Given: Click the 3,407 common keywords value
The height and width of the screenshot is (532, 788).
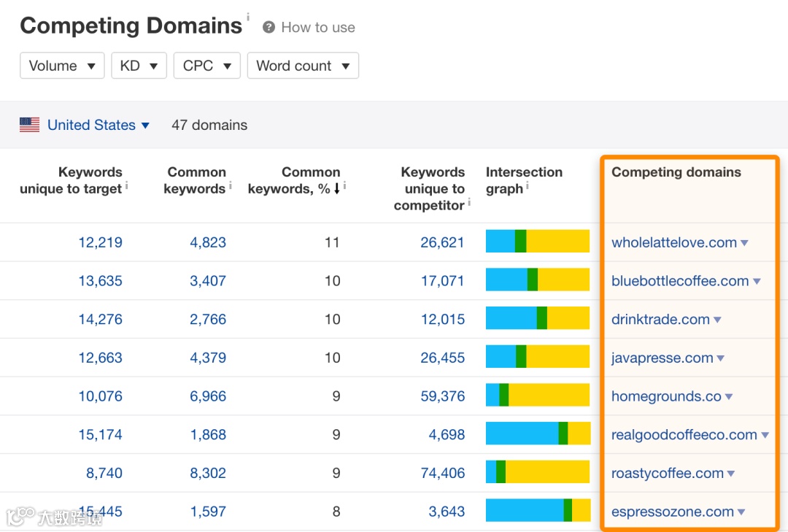Looking at the screenshot, I should pos(208,280).
